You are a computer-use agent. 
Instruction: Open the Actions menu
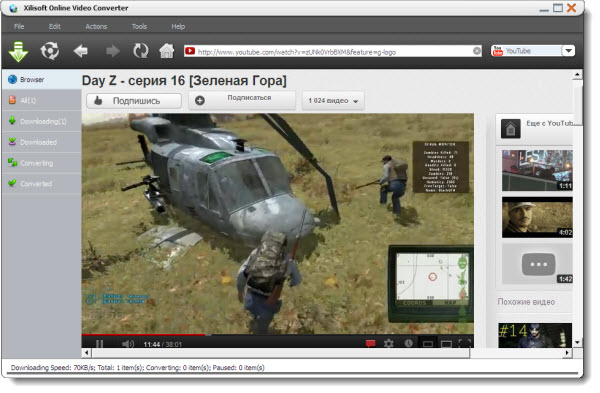tap(96, 26)
